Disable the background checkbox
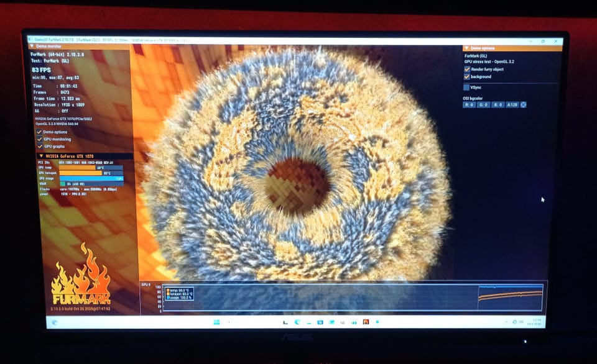Image resolution: width=597 pixels, height=364 pixels. [467, 77]
